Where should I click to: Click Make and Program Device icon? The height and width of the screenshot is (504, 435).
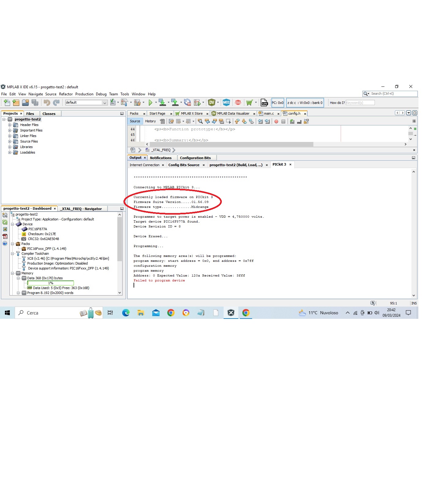click(x=162, y=103)
